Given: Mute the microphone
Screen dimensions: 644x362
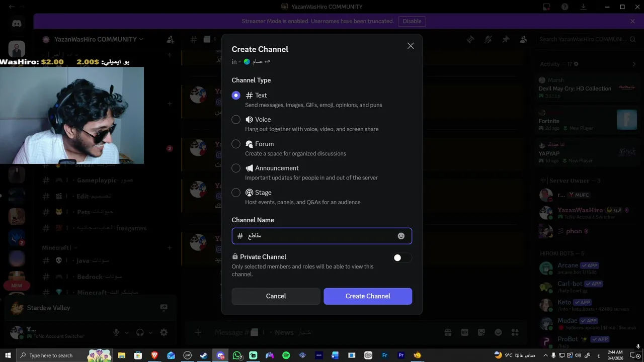Looking at the screenshot, I should point(116,332).
